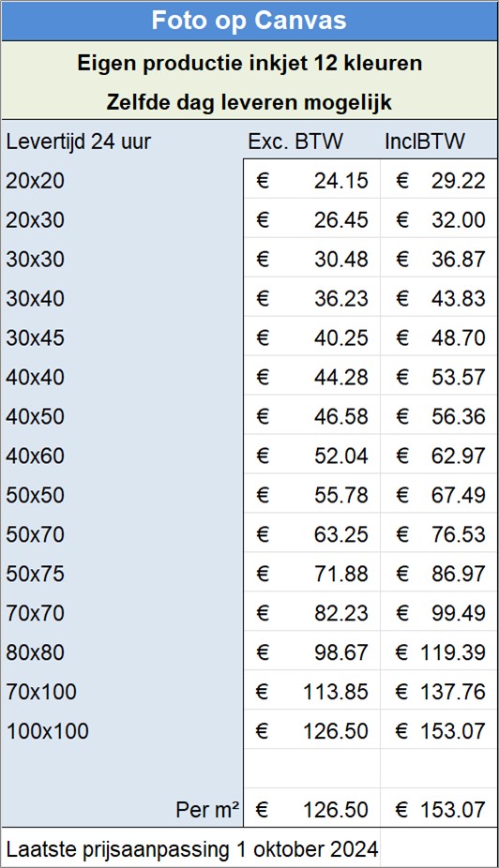Select the incl. BTW price 43.83
The image size is (499, 868).
click(x=439, y=298)
